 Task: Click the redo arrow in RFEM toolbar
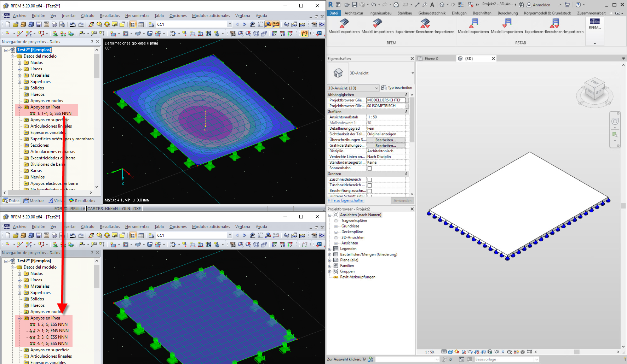[81, 24]
